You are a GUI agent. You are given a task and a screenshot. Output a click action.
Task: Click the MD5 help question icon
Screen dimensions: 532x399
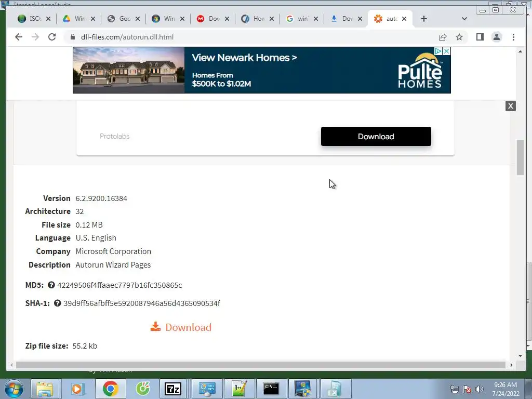point(51,285)
